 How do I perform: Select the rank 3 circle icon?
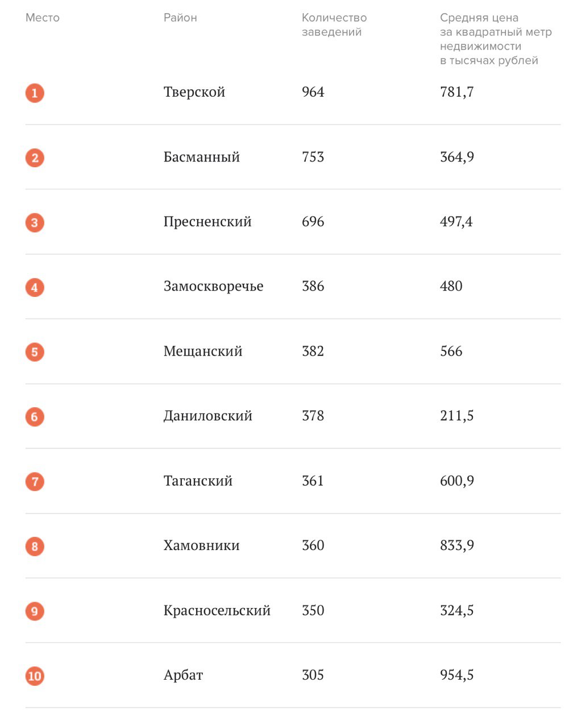tap(35, 222)
